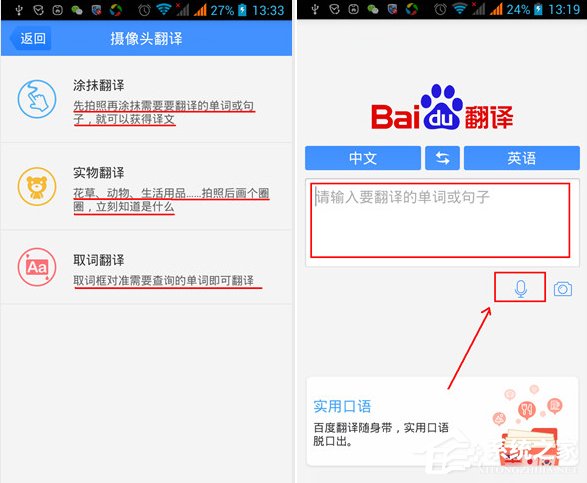The height and width of the screenshot is (483, 587).
Task: Tap the WeChat notification icon on left phone
Action: [77, 10]
